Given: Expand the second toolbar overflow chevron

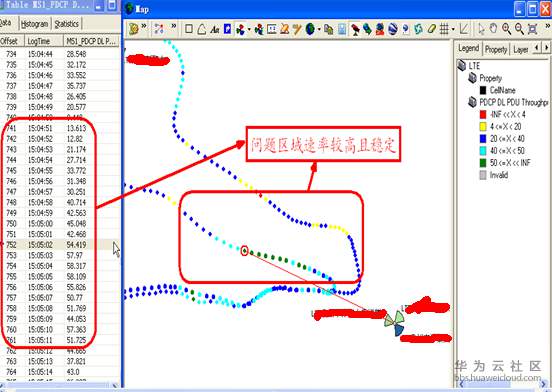Looking at the screenshot, I should point(174,26).
